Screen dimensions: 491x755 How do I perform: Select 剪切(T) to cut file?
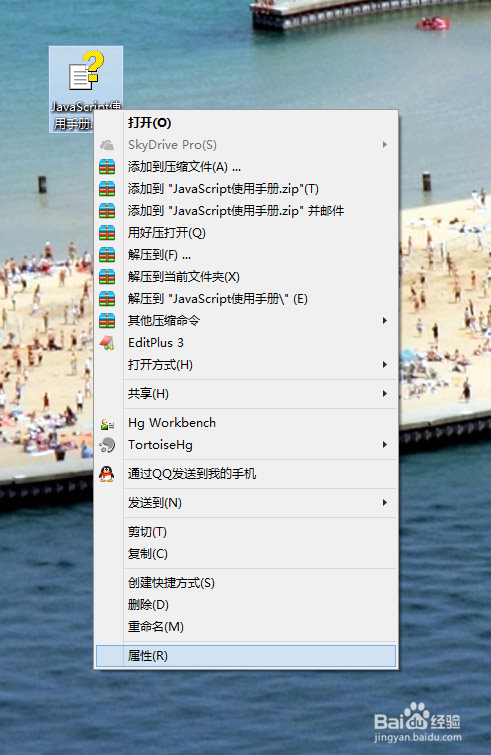[246, 532]
